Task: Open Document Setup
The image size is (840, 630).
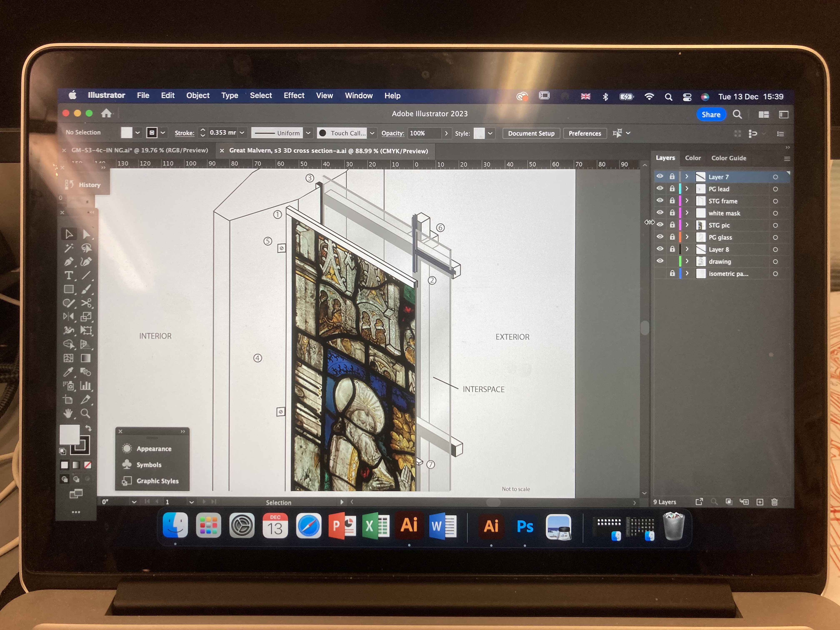Action: (x=531, y=133)
